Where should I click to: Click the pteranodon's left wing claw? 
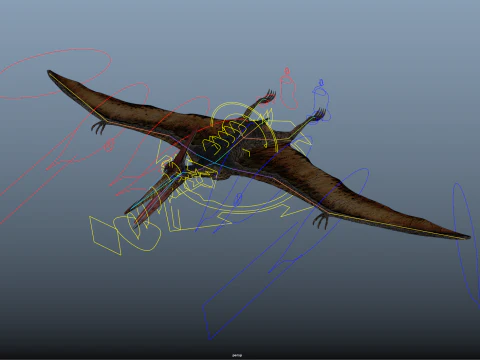pos(321,220)
